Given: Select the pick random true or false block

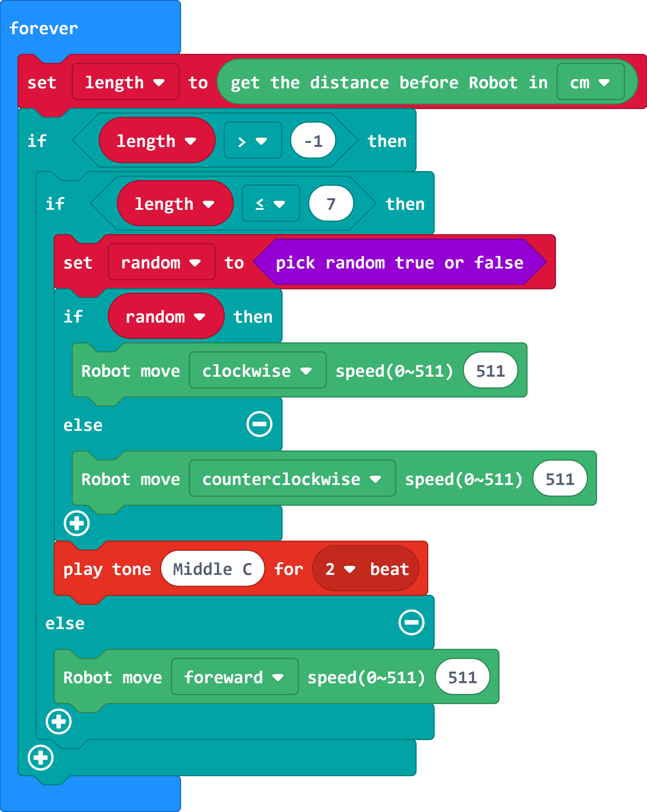Looking at the screenshot, I should [x=400, y=262].
